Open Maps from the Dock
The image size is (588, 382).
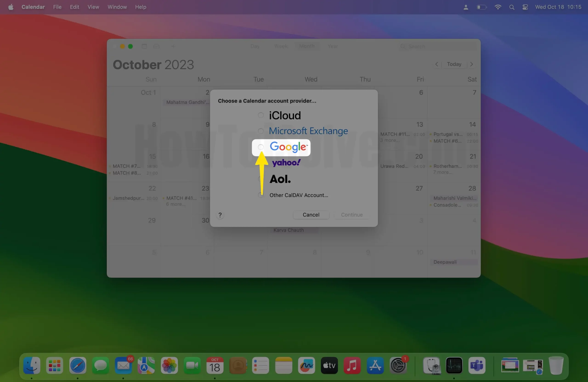(x=146, y=365)
